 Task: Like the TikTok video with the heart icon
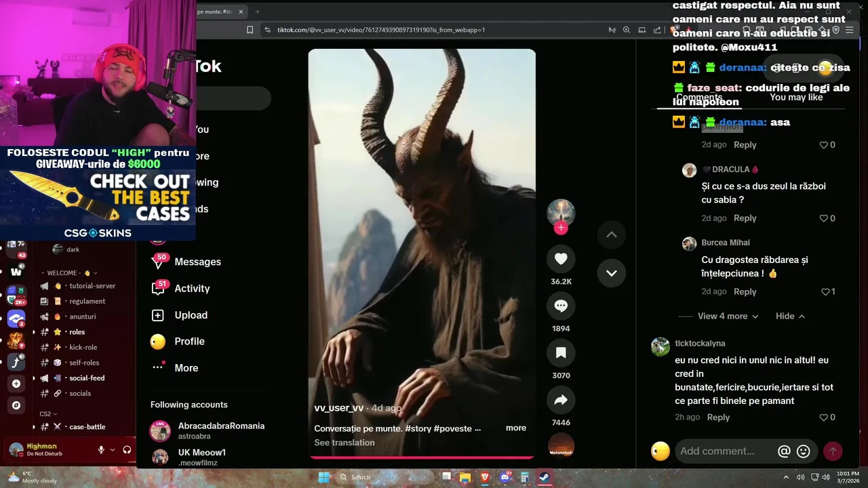(561, 259)
